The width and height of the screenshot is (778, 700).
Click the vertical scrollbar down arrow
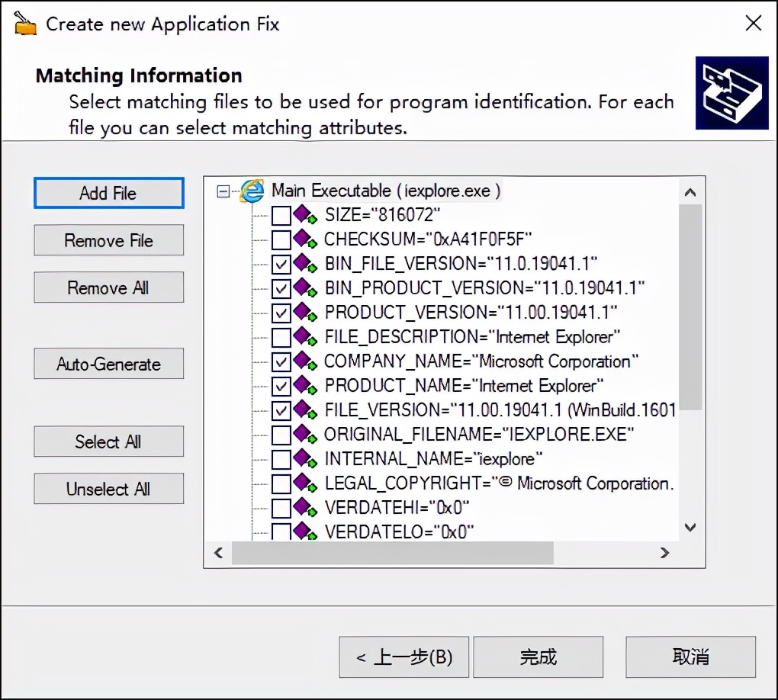click(x=690, y=528)
